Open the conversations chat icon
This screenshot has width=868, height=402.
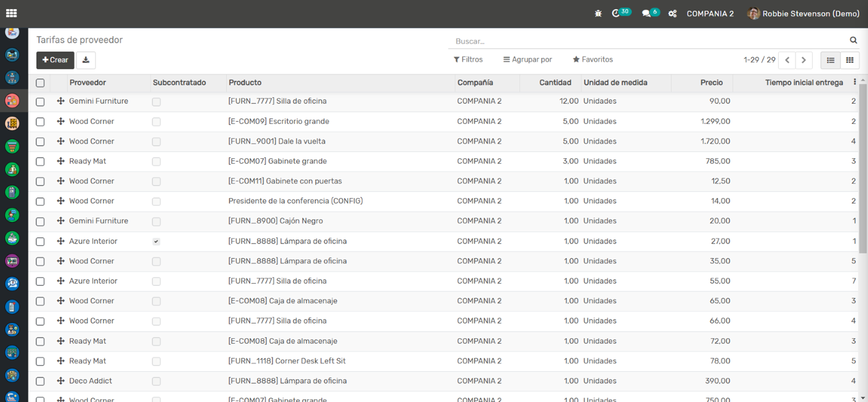pyautogui.click(x=646, y=14)
